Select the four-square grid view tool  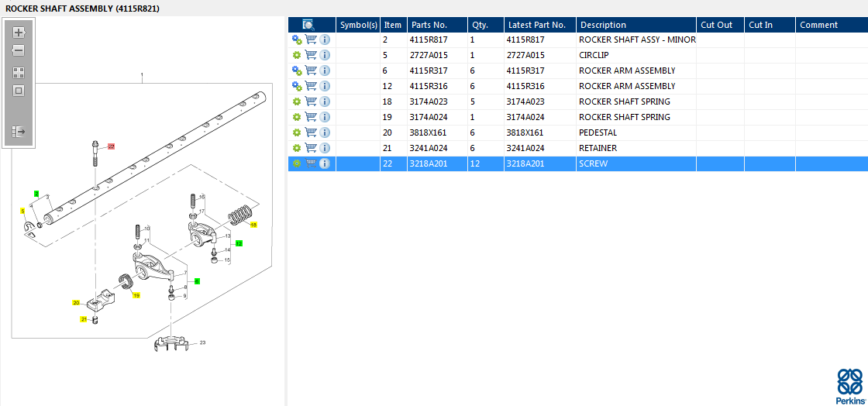coord(19,73)
